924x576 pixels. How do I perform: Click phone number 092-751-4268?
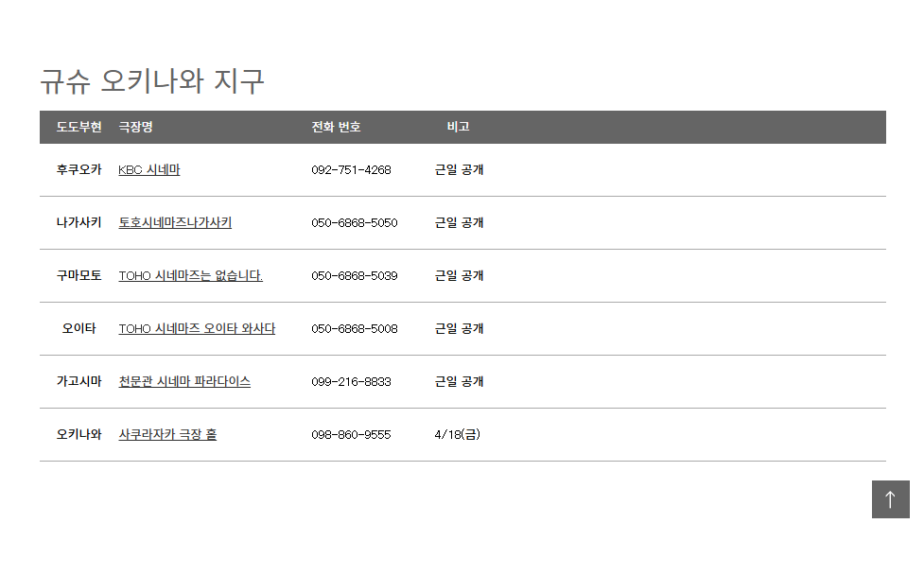tap(351, 170)
